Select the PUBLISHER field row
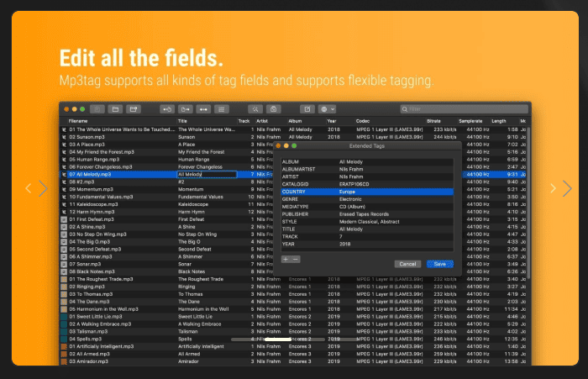Viewport: 588px width, 379px height. (x=367, y=214)
